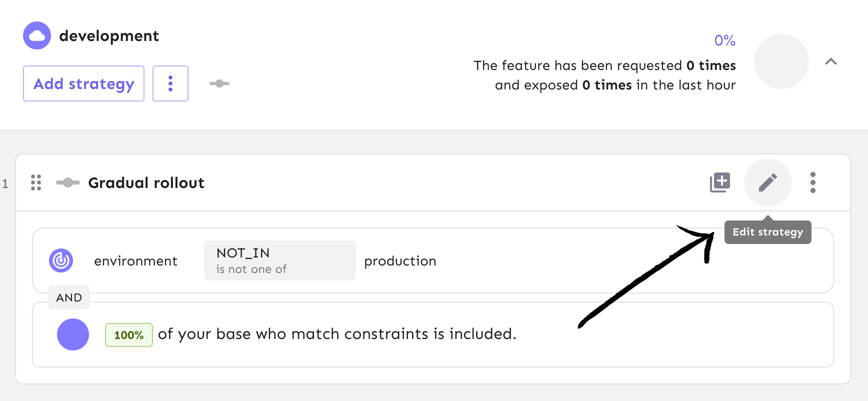Toggle the switch beside Gradual rollout title
The image size is (868, 401).
tap(68, 182)
